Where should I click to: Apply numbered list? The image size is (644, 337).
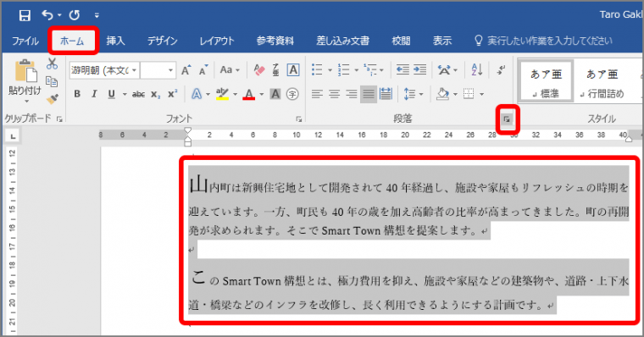[343, 69]
